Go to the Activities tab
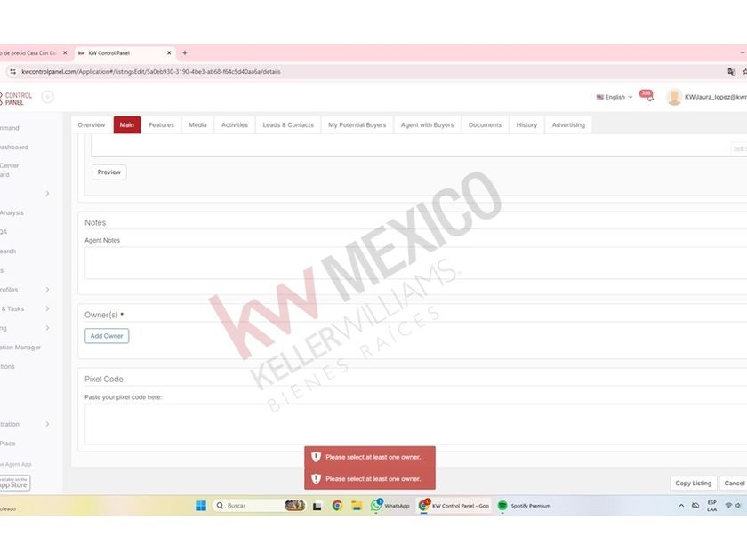The image size is (747, 560). [x=235, y=124]
